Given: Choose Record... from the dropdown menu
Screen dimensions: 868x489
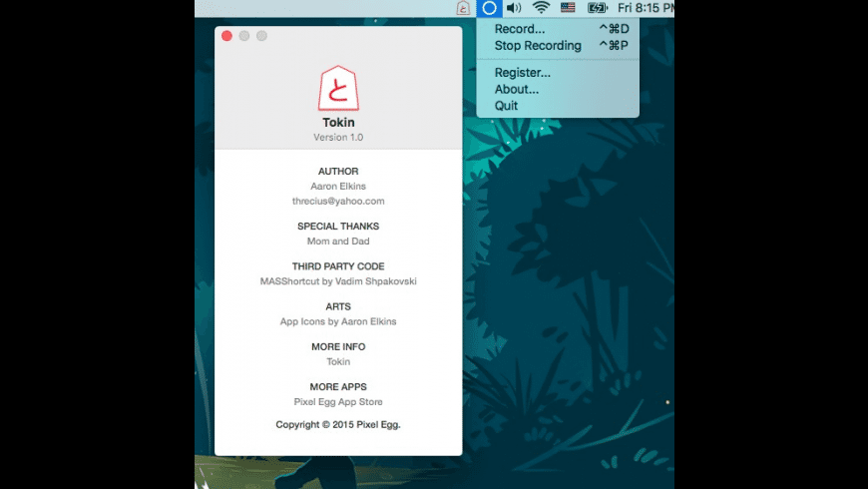Looking at the screenshot, I should tap(558, 29).
